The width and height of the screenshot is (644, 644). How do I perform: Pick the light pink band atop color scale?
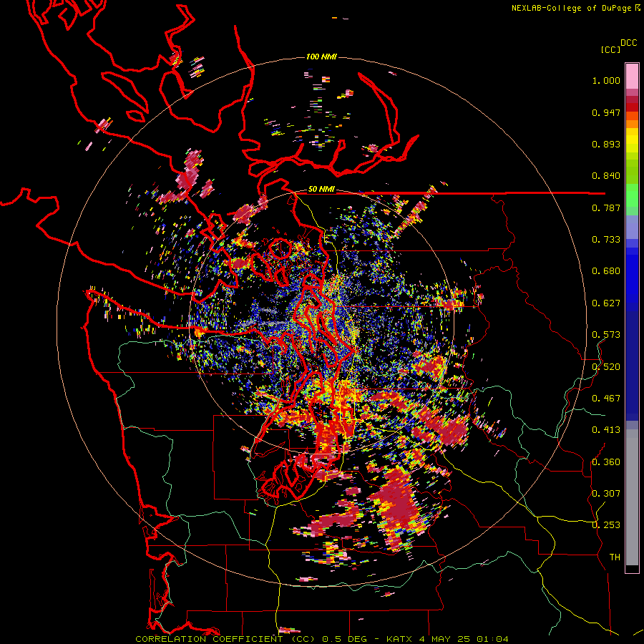(x=632, y=76)
